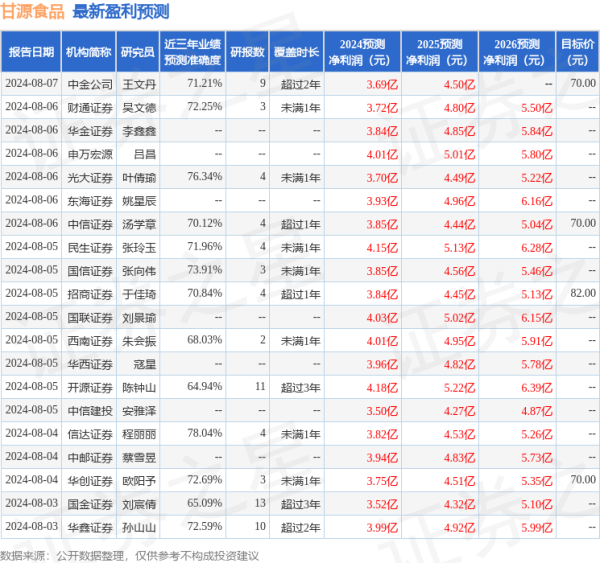Click analyst name 吕昌
Viewport: 600px width, 563px height.
(x=145, y=154)
